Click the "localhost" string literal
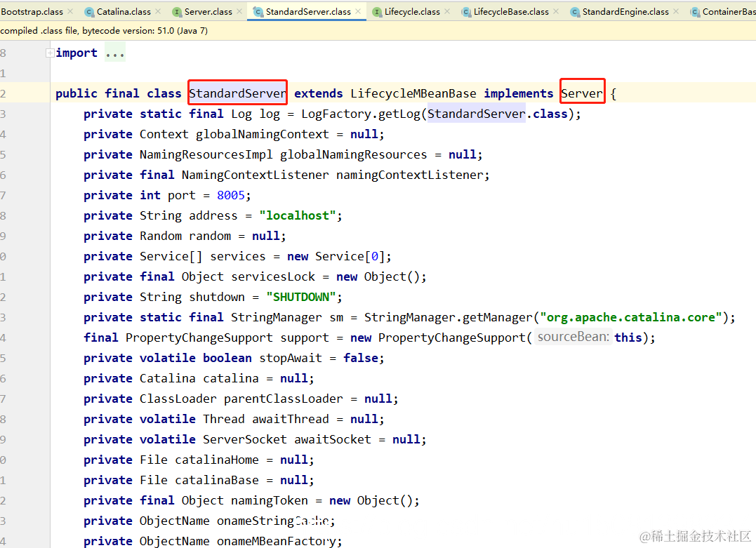This screenshot has height=548, width=756. (298, 215)
